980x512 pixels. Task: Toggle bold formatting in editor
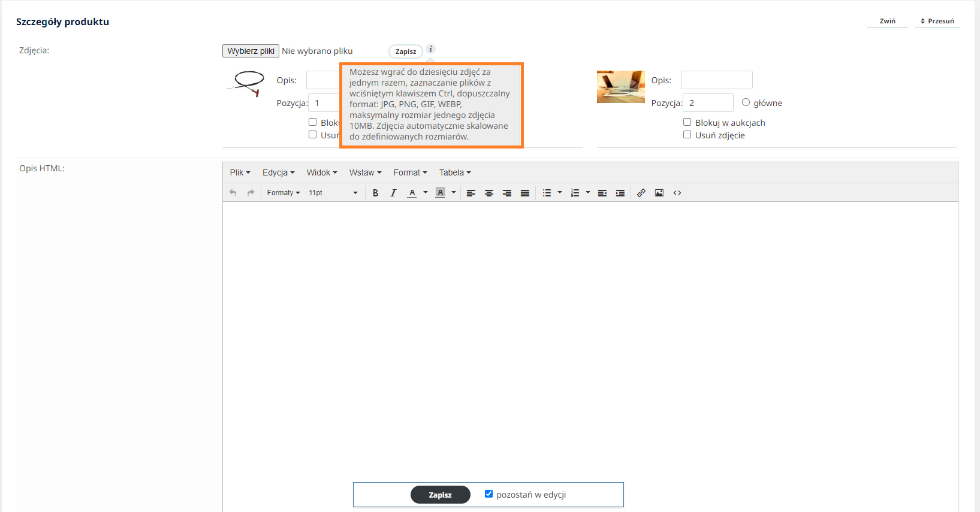pyautogui.click(x=375, y=193)
